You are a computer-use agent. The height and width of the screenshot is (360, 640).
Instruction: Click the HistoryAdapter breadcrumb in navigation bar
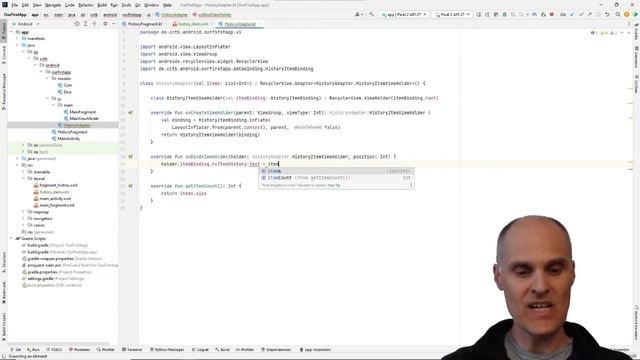(172, 15)
